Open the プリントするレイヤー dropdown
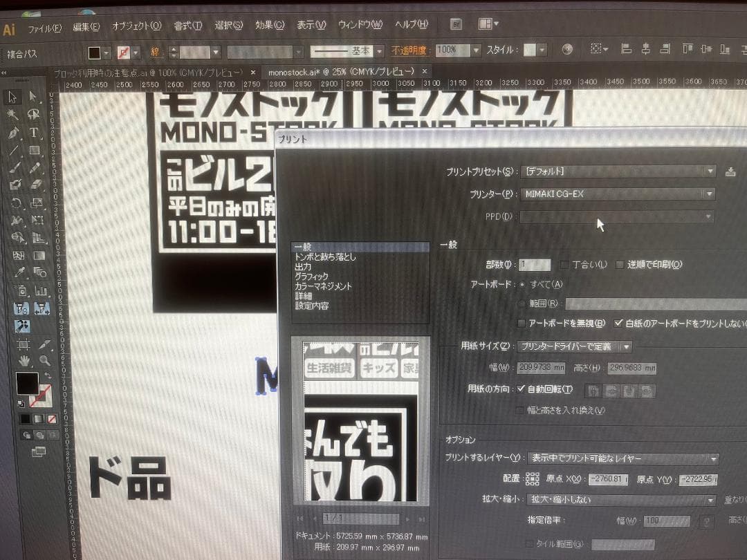Screen dimensions: 747x560 click(x=715, y=458)
